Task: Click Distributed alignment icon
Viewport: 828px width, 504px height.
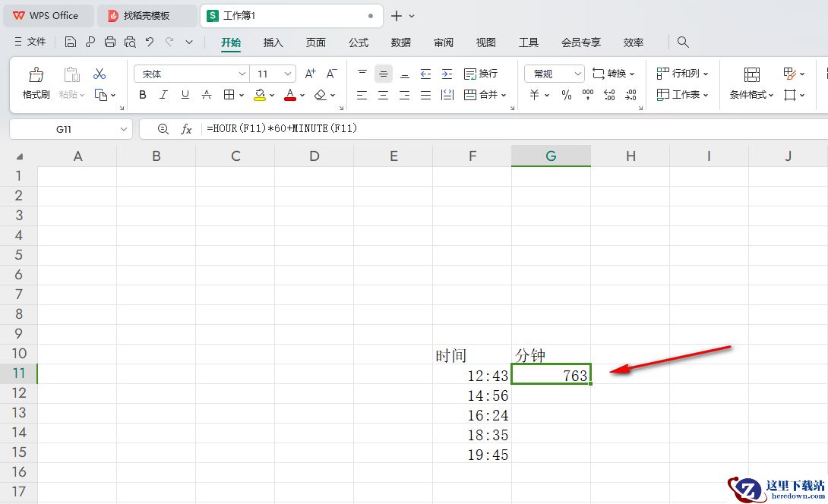Action: click(x=447, y=95)
